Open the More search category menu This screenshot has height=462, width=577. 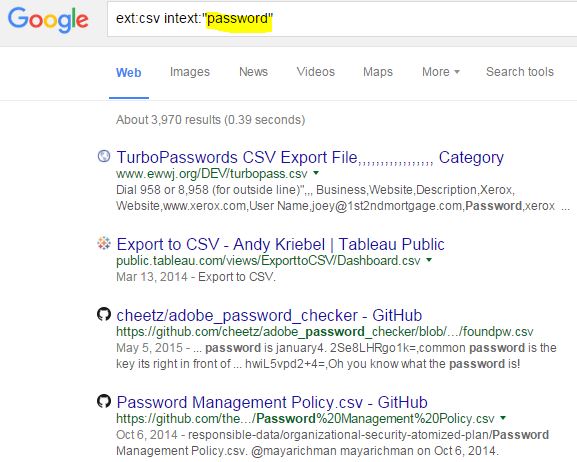pos(440,72)
